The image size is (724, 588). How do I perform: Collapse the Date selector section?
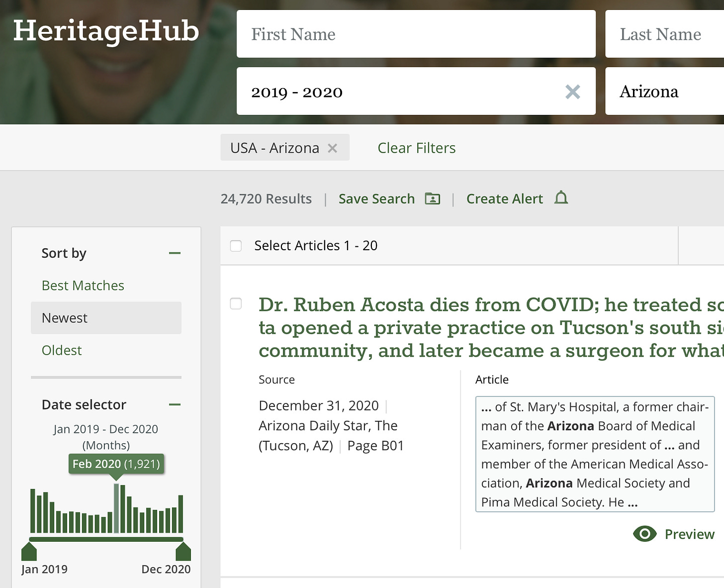click(175, 404)
